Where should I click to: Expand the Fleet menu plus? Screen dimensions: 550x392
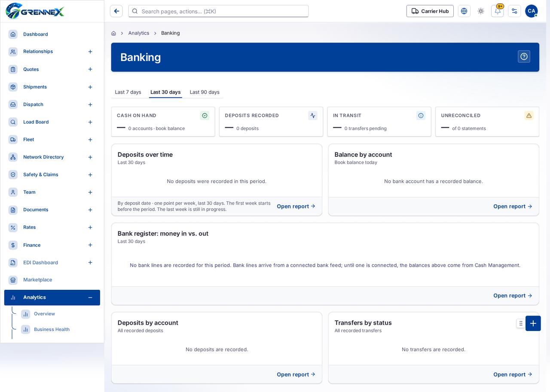[x=90, y=140]
